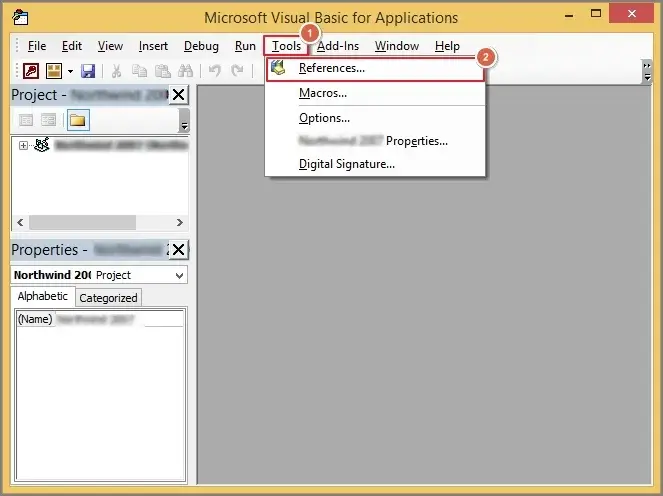Open the Insert menu
This screenshot has height=496, width=663.
tap(153, 46)
